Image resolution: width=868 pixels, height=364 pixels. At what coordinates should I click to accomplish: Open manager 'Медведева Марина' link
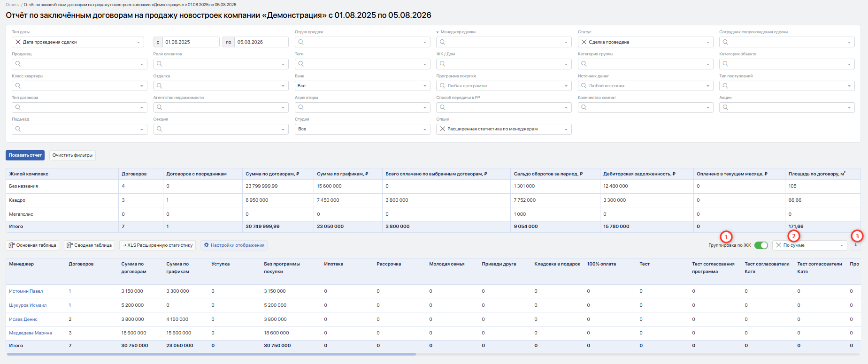tap(31, 333)
